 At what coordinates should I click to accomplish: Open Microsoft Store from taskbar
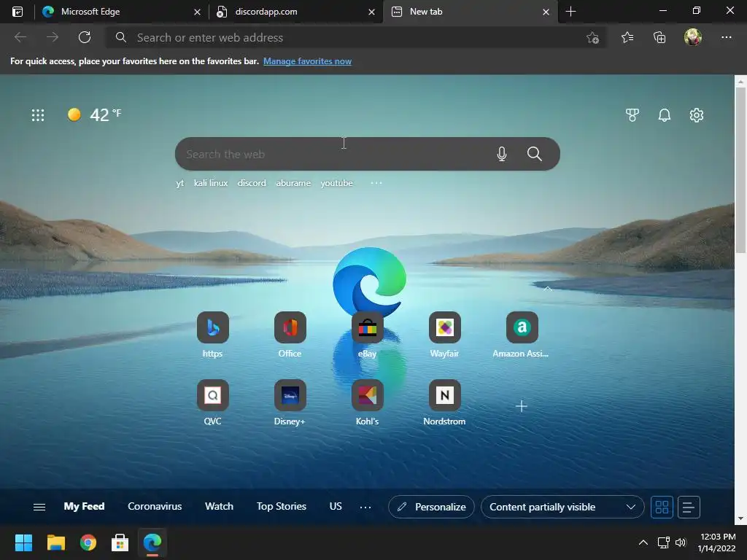pos(120,542)
